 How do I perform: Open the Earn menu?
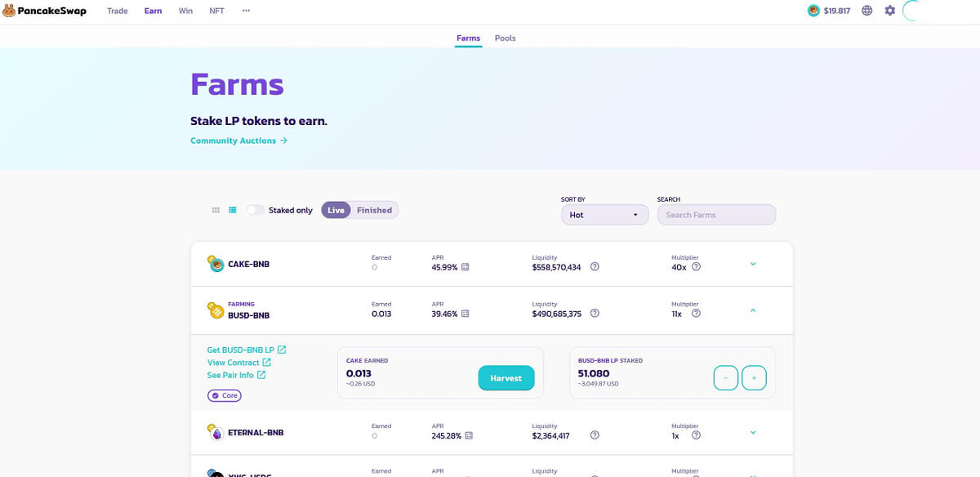[153, 11]
